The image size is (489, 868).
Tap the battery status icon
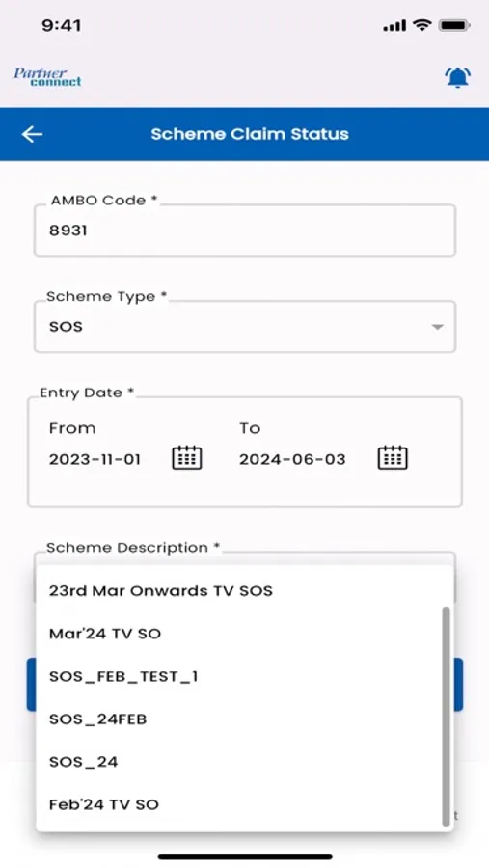454,25
